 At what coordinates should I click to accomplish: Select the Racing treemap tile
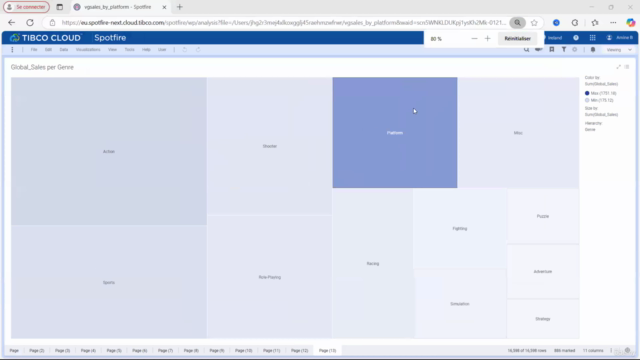(x=373, y=263)
